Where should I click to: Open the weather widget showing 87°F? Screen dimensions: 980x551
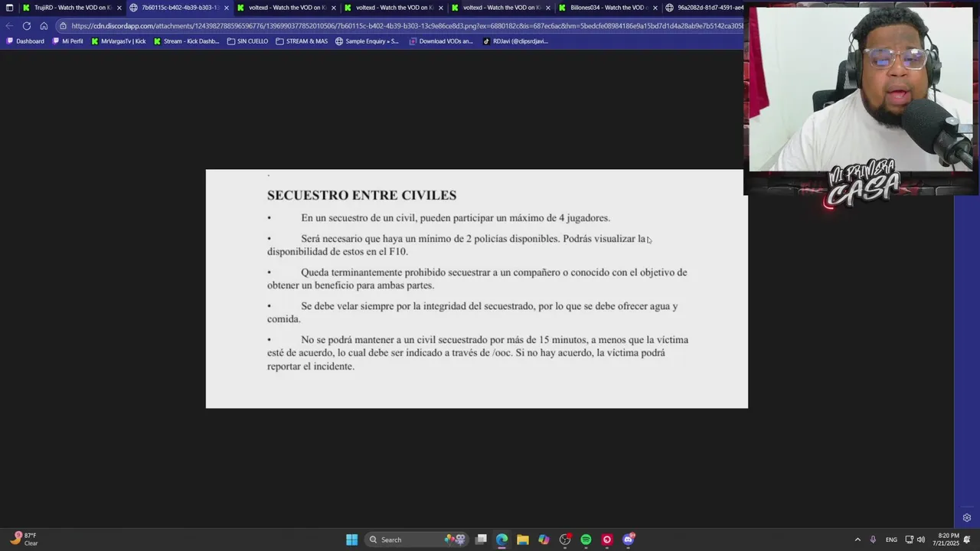tap(23, 540)
